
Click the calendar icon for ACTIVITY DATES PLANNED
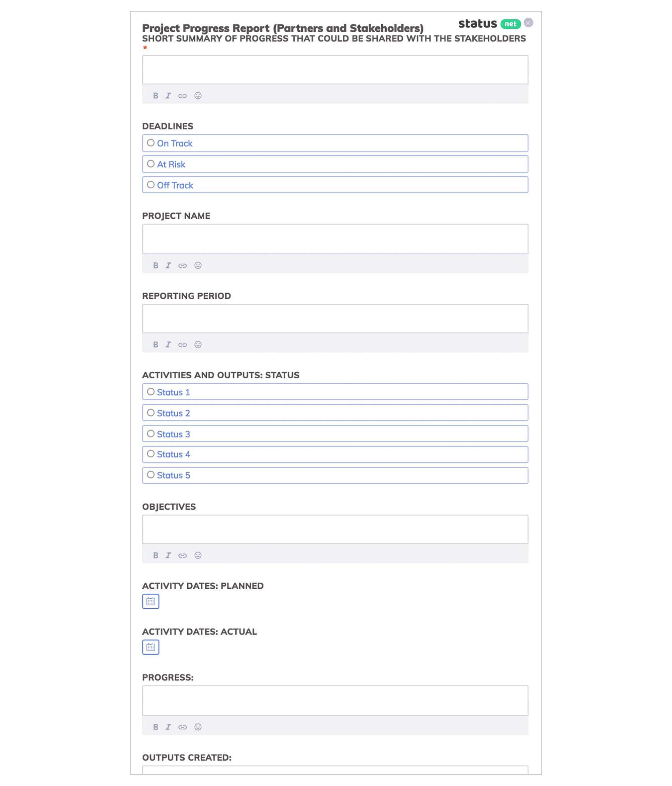150,601
